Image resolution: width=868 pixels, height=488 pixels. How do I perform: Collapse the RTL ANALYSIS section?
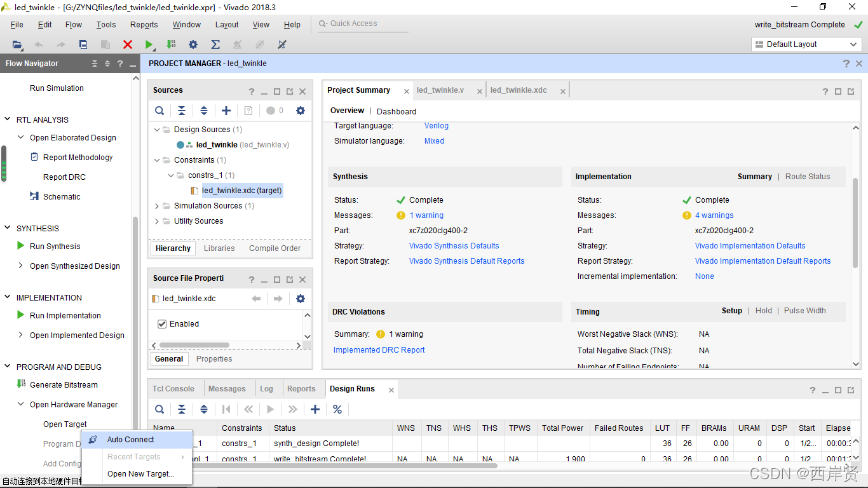coord(8,119)
